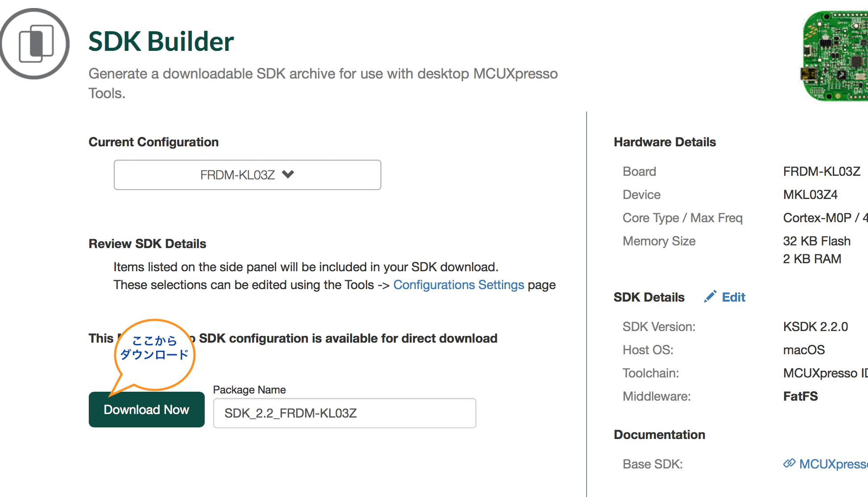Click the Current Configuration heading
The height and width of the screenshot is (497, 868).
[x=153, y=142]
